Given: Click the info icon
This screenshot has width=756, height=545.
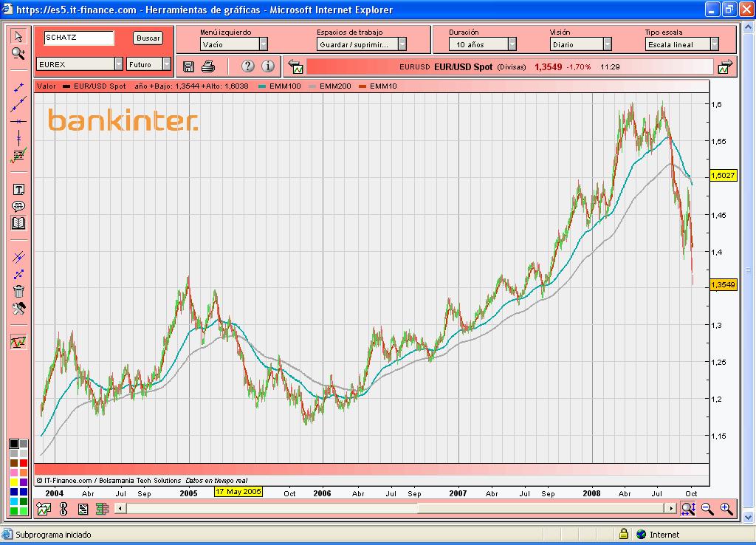Looking at the screenshot, I should (267, 66).
